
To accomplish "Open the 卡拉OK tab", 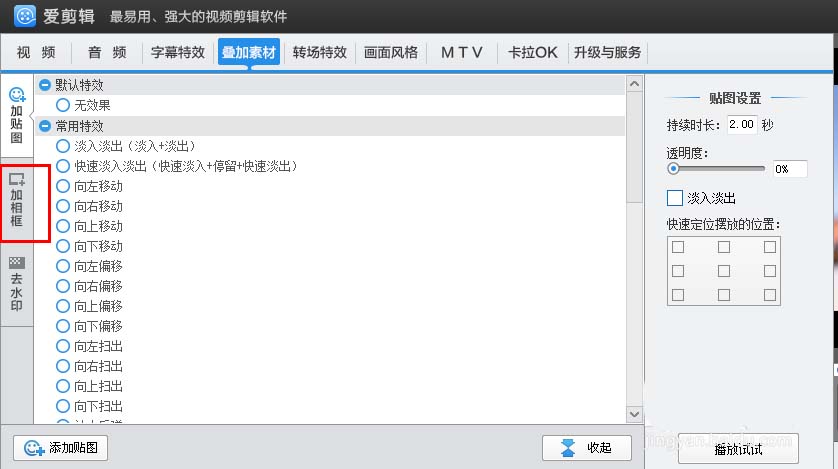I will coord(533,52).
